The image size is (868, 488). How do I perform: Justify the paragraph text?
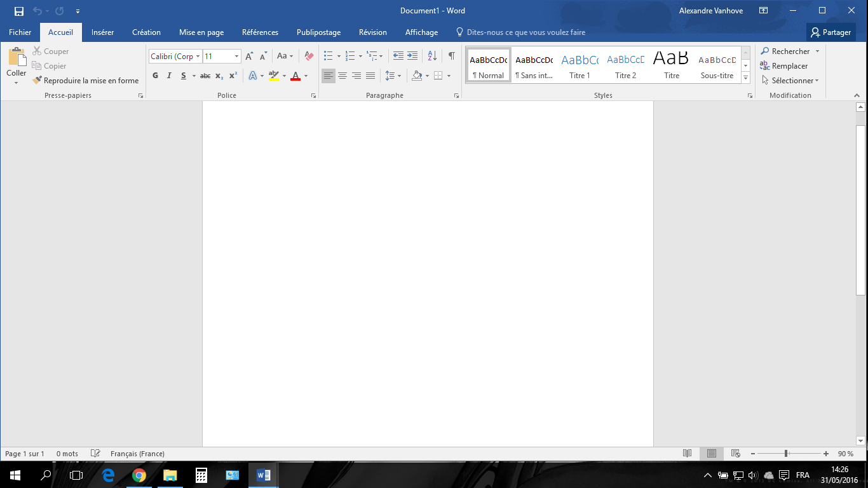pos(370,76)
